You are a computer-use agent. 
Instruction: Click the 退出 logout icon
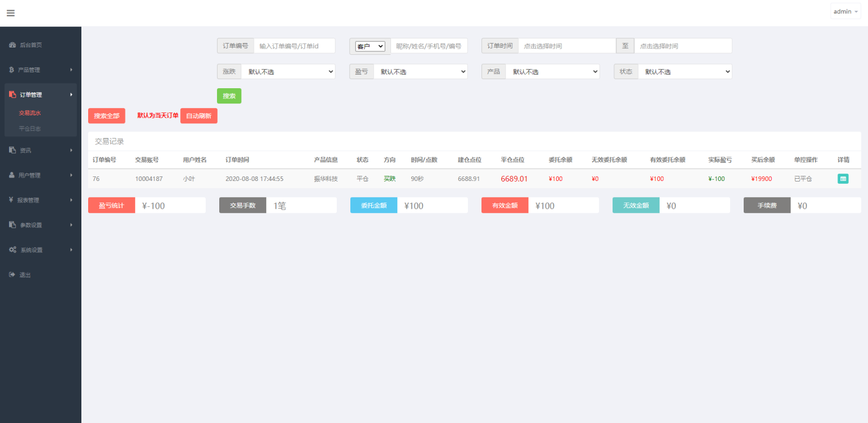click(x=13, y=274)
